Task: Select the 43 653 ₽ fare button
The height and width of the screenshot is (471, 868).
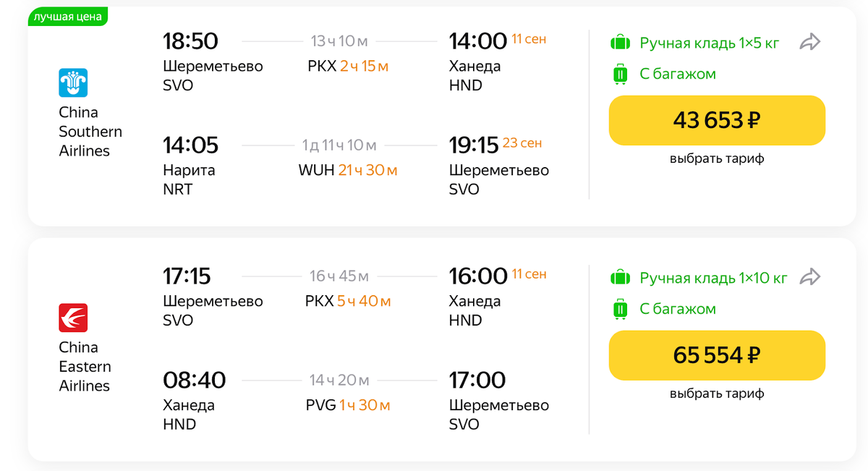Action: pyautogui.click(x=717, y=120)
